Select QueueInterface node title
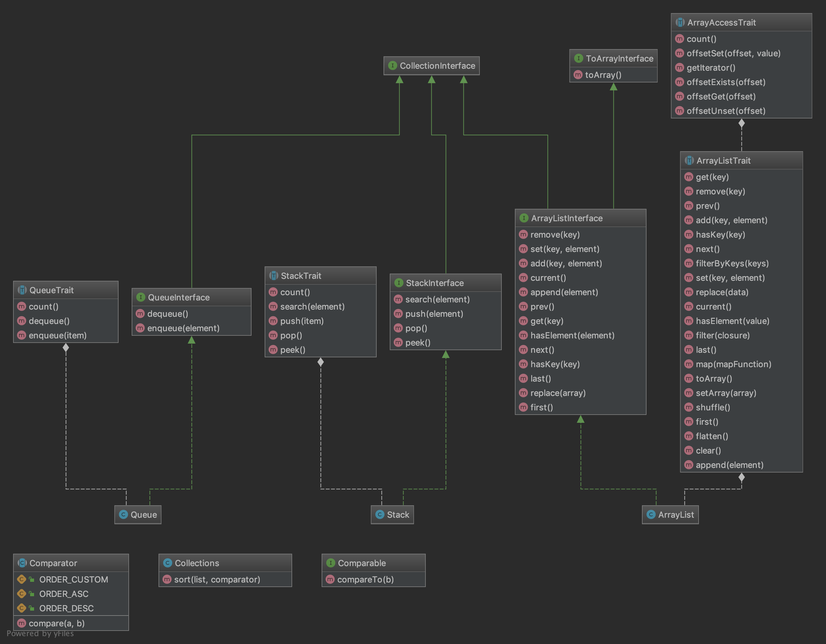This screenshot has height=644, width=826. pyautogui.click(x=178, y=297)
